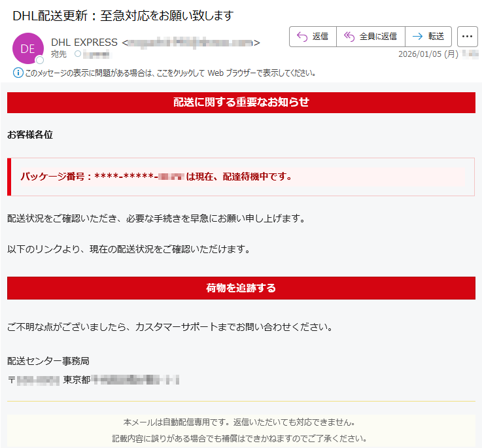Select the DHL EXPRESS sender name

pos(84,43)
